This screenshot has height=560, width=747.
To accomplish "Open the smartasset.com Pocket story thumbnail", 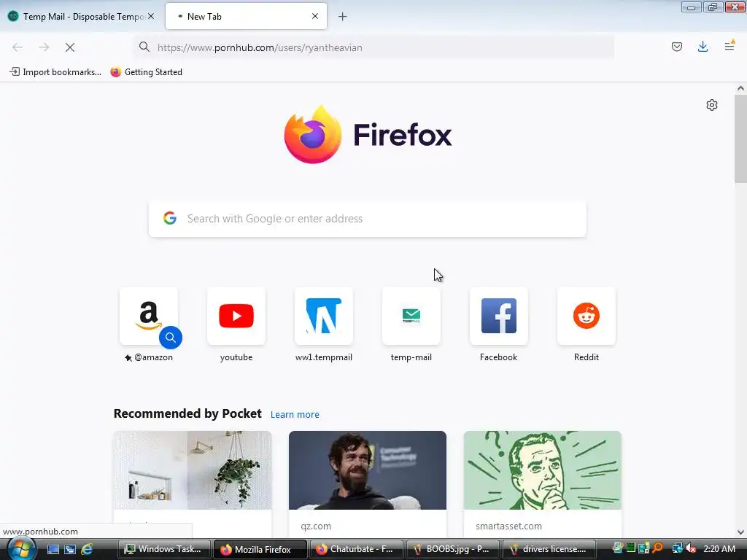I will point(543,470).
